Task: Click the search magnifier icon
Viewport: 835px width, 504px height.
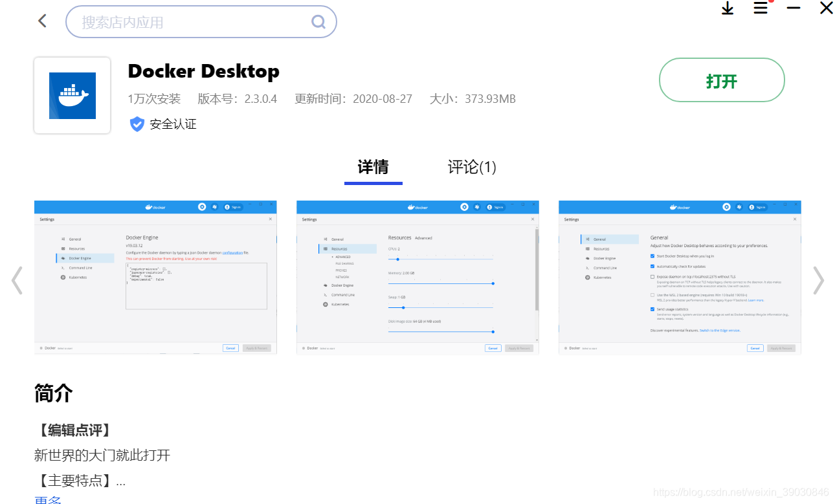Action: pyautogui.click(x=318, y=22)
